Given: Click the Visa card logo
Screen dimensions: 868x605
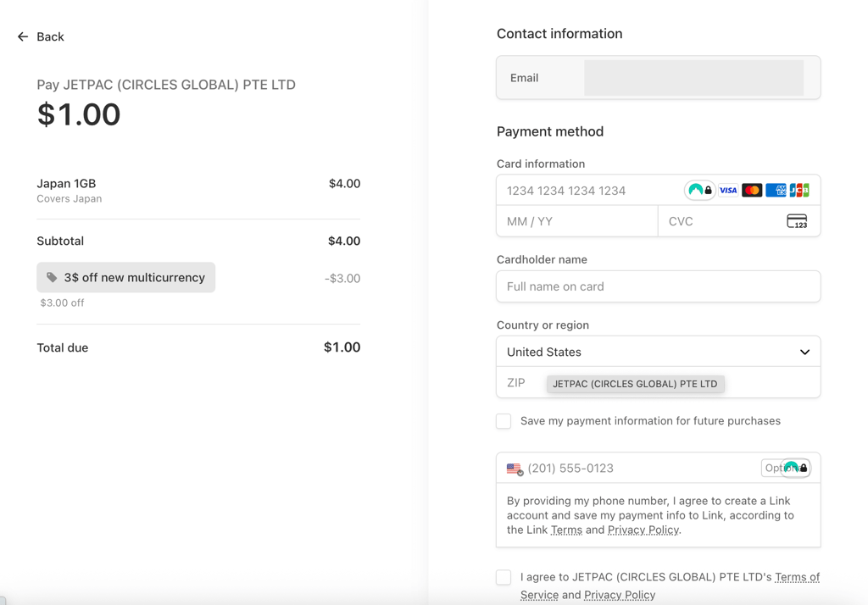Looking at the screenshot, I should coord(728,191).
